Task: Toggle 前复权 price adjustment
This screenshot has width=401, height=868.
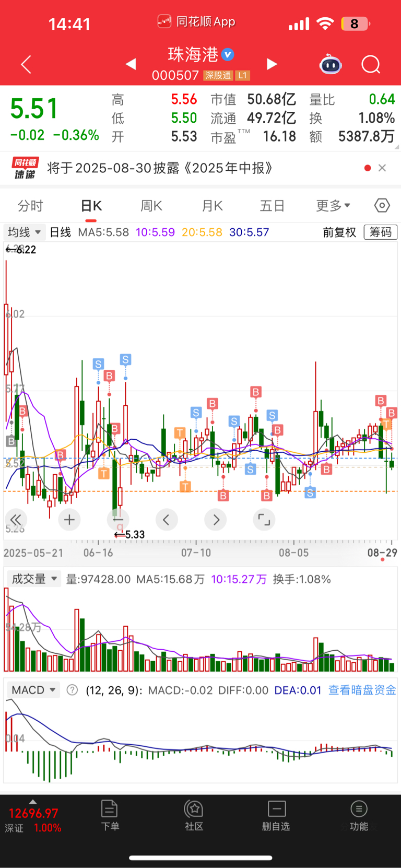Action: coord(339,232)
